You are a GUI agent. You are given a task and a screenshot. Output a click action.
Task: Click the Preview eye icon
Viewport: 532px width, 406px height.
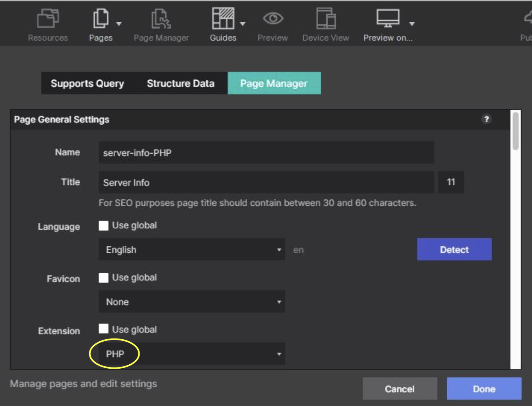click(x=273, y=19)
